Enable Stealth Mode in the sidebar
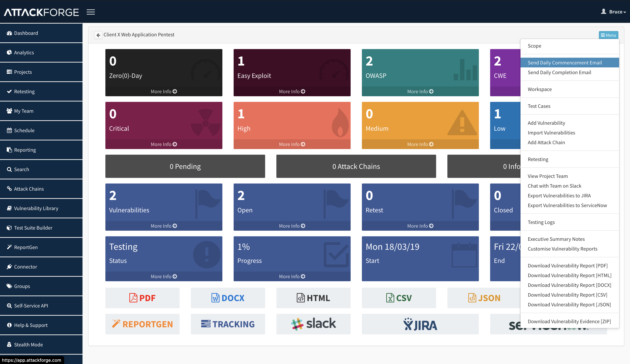 (x=41, y=345)
